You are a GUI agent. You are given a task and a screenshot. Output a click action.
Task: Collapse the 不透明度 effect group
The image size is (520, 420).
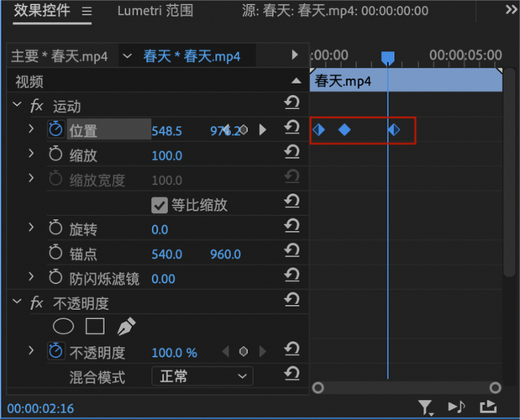click(x=17, y=302)
